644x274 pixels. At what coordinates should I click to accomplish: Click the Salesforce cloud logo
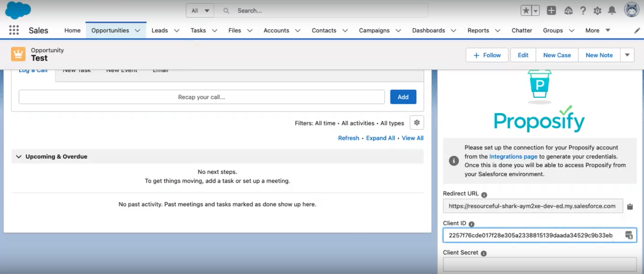click(x=18, y=10)
